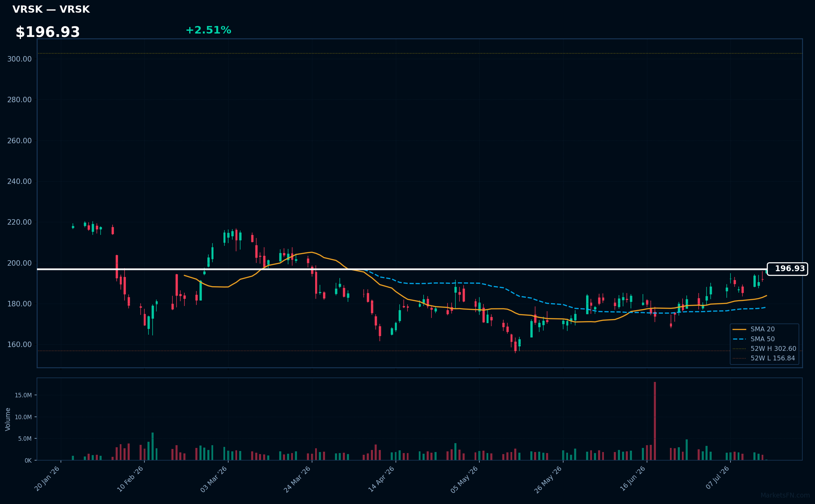815x504 pixels.
Task: Click the 14 Apr '26 date label
Action: pos(381,479)
